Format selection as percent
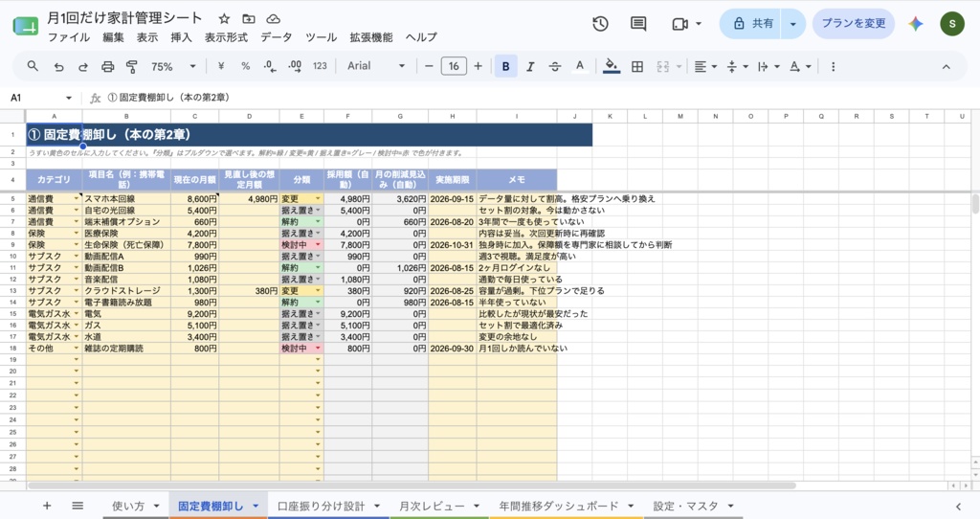The width and height of the screenshot is (980, 519). point(246,66)
